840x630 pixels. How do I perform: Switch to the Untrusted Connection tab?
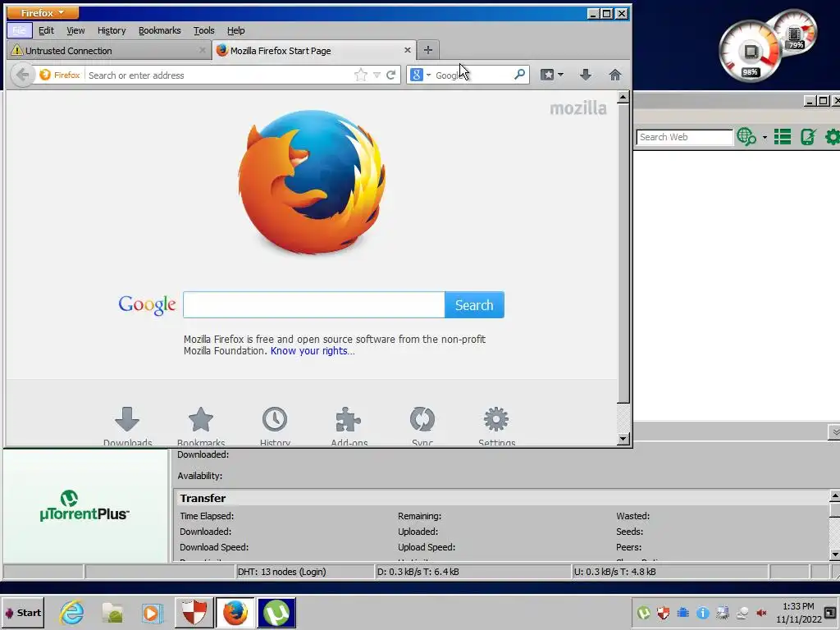click(109, 50)
